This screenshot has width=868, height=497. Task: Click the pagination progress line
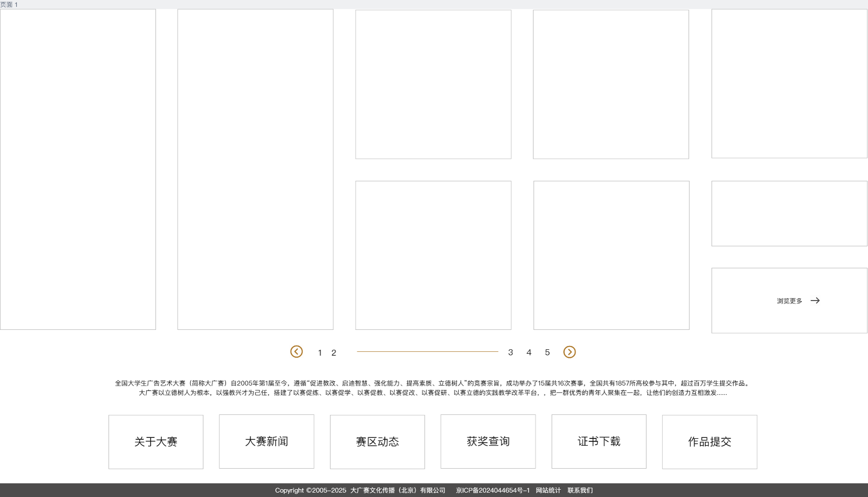click(x=427, y=351)
